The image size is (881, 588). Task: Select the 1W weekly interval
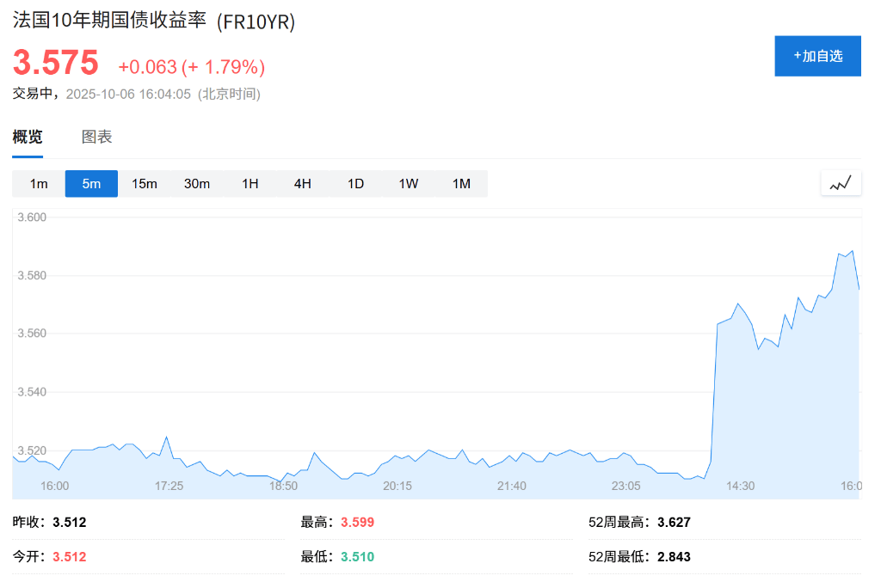click(x=409, y=183)
